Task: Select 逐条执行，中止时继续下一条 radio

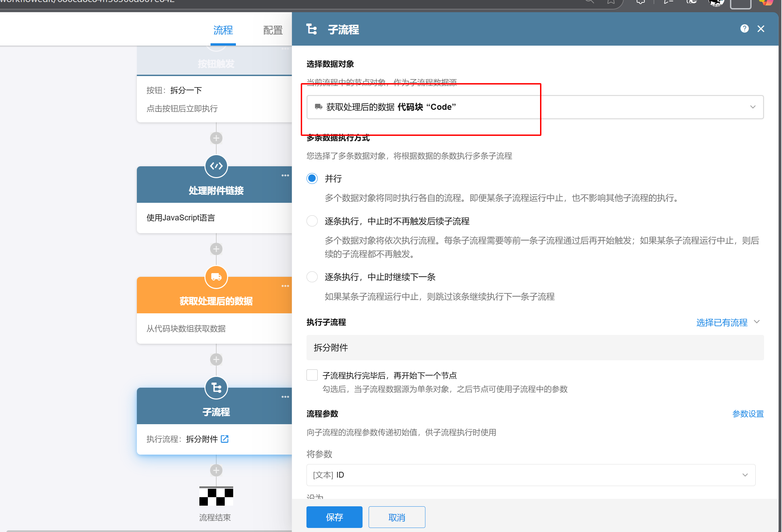Action: [x=312, y=277]
